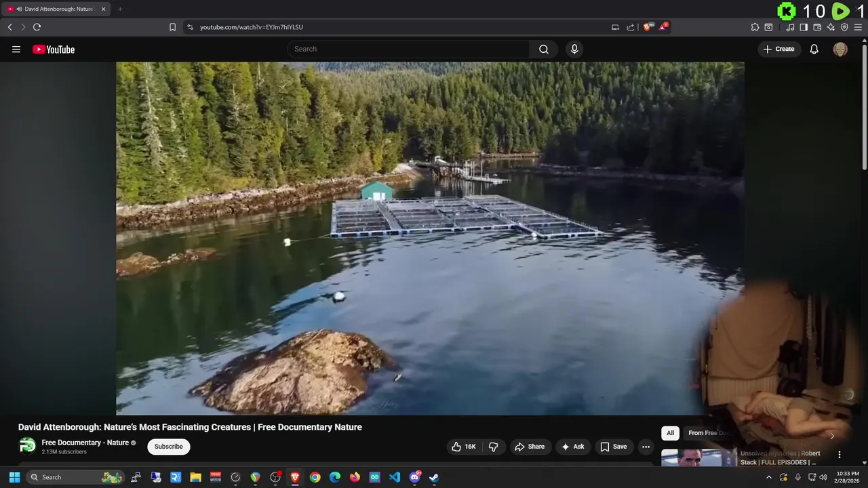Open Brave VPN shield icon

click(x=844, y=27)
